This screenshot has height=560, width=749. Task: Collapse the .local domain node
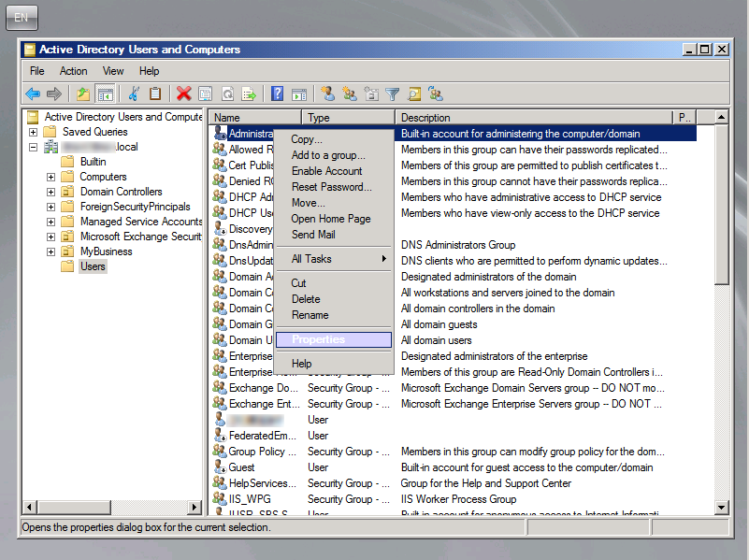(33, 147)
